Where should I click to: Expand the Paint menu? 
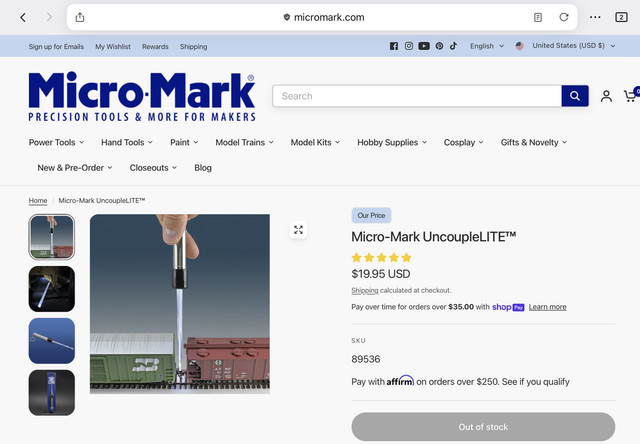tap(184, 142)
